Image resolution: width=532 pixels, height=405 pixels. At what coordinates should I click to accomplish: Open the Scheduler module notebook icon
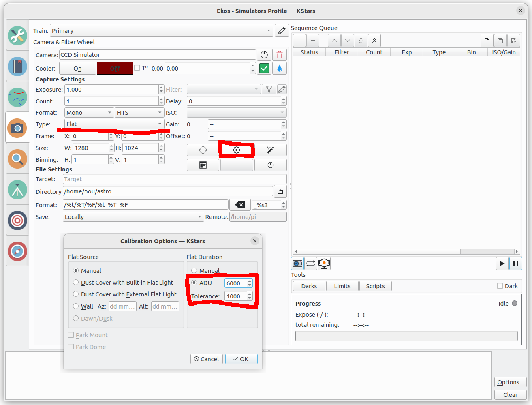(17, 66)
